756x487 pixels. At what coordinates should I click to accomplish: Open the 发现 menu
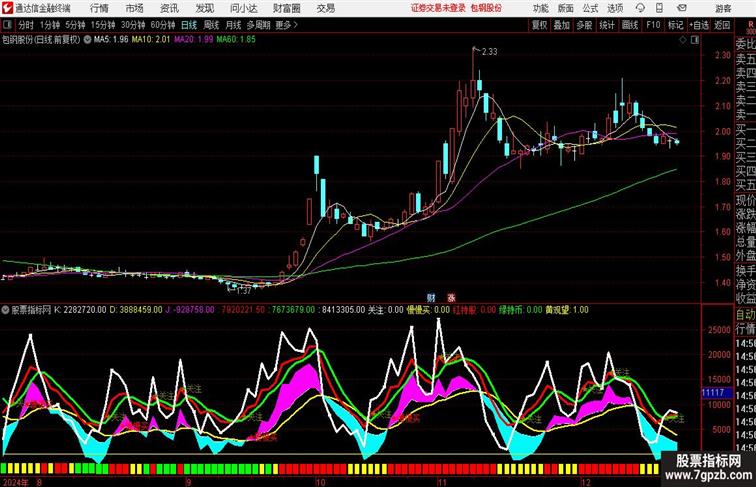(204, 8)
